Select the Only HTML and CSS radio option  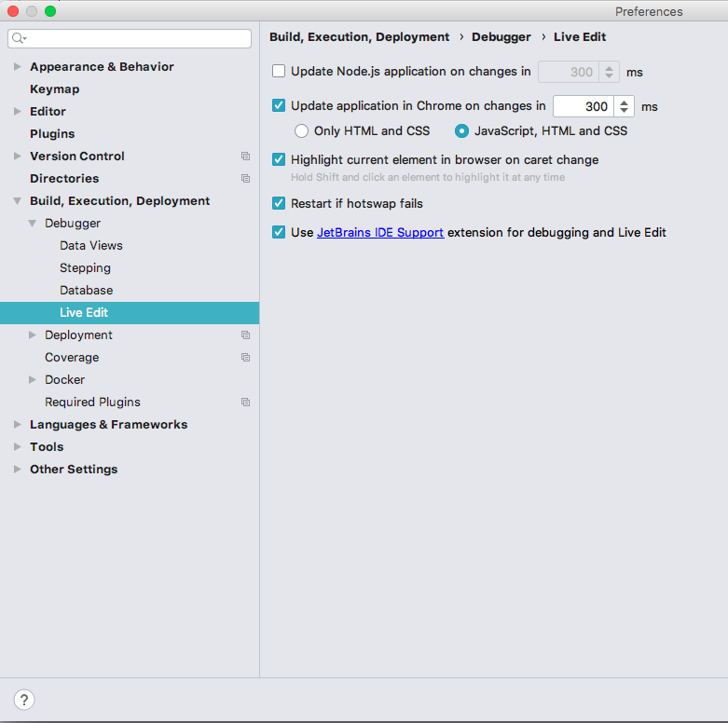[301, 130]
